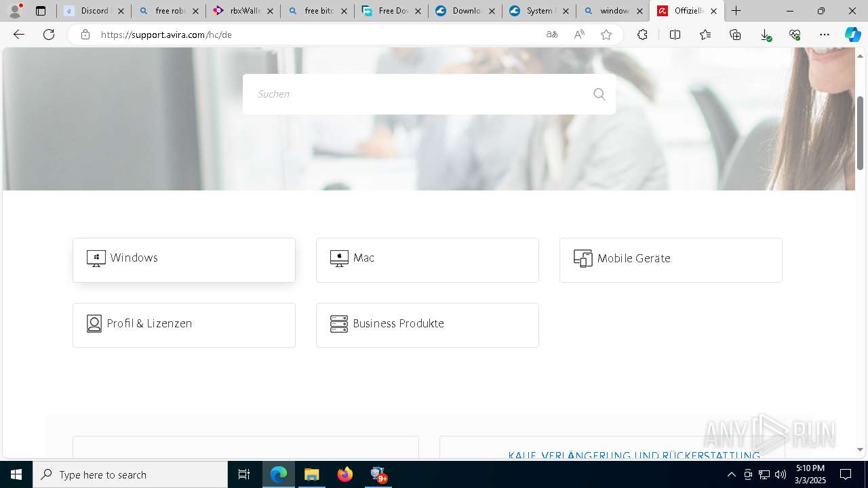Switch to the free bitcoin search tab
This screenshot has height=488, width=868.
point(317,11)
